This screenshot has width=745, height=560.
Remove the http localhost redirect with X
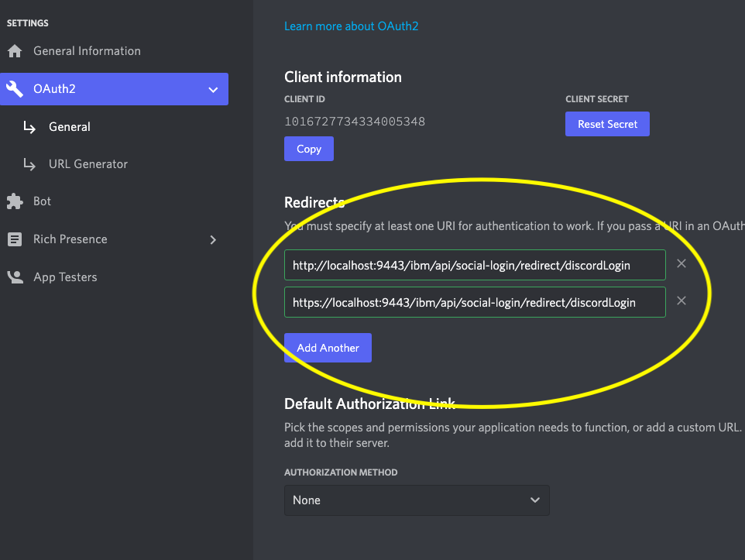tap(681, 264)
